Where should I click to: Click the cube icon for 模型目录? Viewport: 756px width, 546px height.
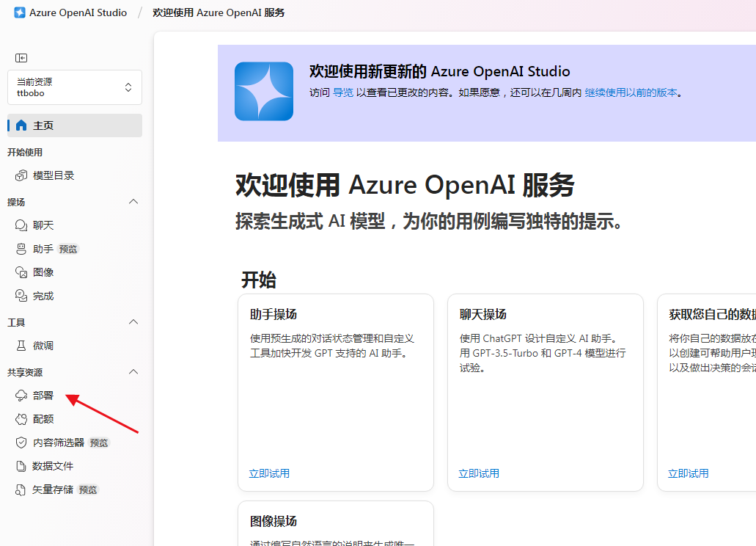click(21, 175)
